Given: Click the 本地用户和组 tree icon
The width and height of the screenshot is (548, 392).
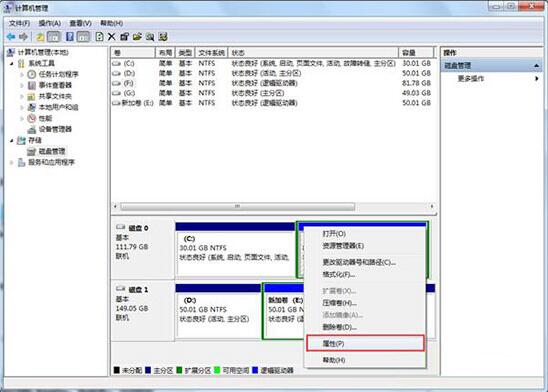Looking at the screenshot, I should tap(32, 107).
